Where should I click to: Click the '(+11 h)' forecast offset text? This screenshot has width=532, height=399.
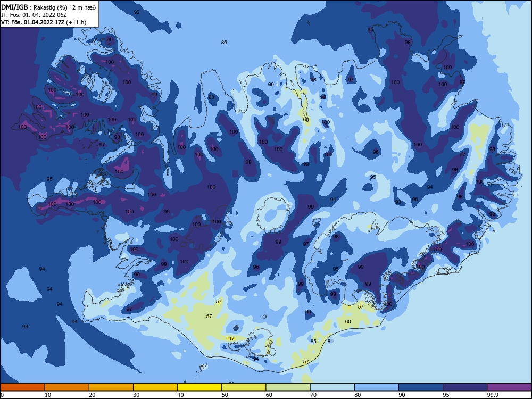click(76, 23)
